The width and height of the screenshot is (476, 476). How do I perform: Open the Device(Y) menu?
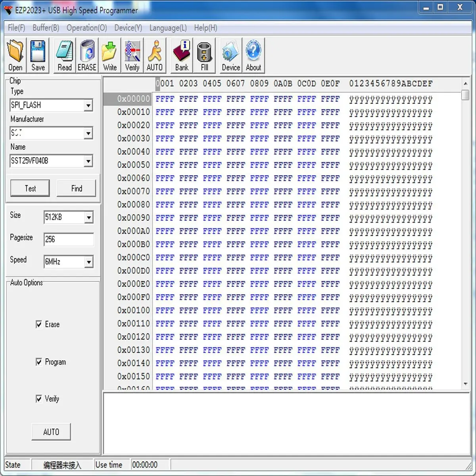coord(128,28)
